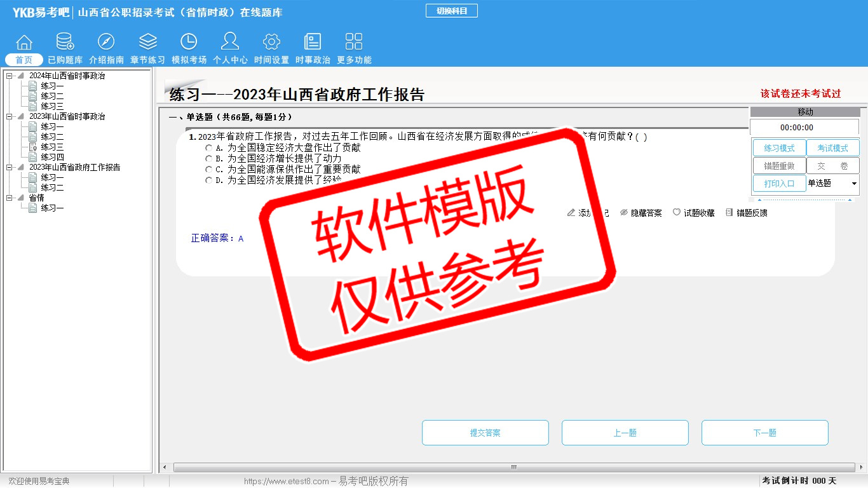Choose option C 能源保供 radio button
This screenshot has width=868, height=488.
coord(208,170)
